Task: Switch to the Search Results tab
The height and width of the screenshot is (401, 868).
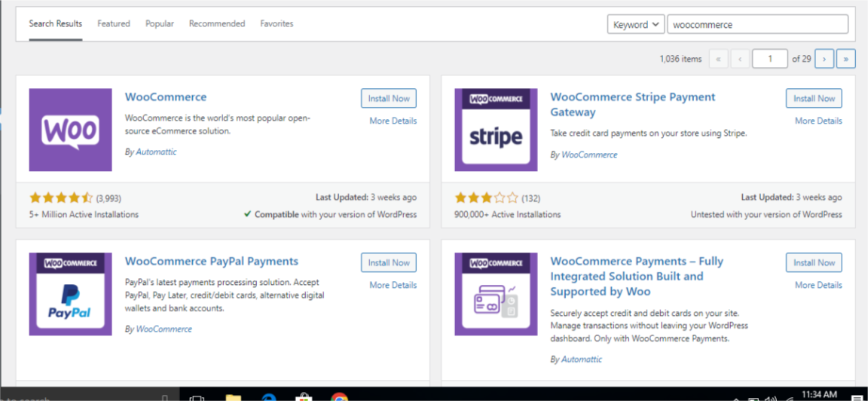Action: coord(55,24)
